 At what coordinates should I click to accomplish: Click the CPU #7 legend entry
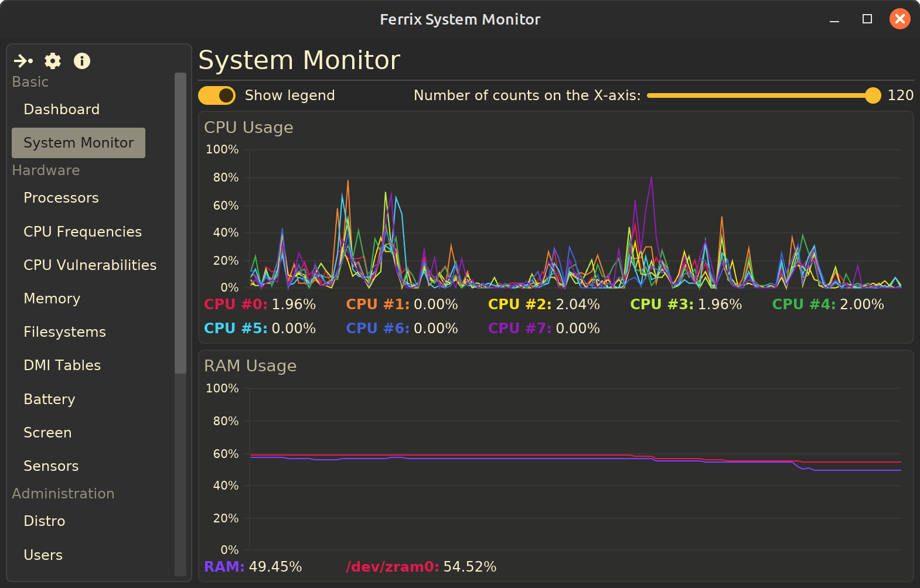(x=543, y=329)
